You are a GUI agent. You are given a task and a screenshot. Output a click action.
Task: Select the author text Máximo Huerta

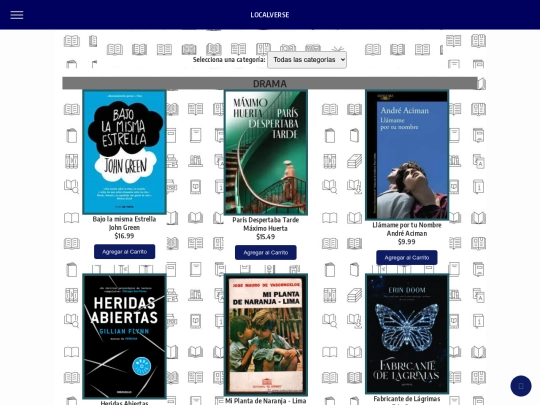pos(266,228)
